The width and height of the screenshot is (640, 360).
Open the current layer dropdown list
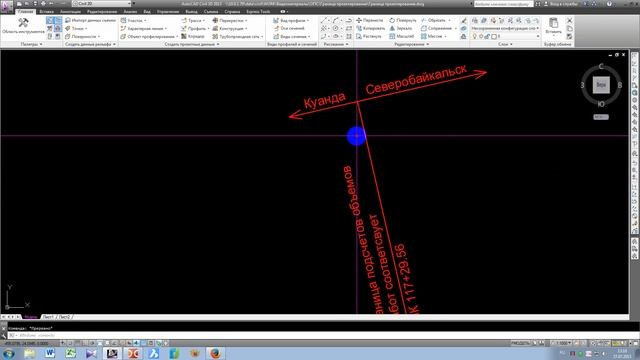tap(505, 36)
